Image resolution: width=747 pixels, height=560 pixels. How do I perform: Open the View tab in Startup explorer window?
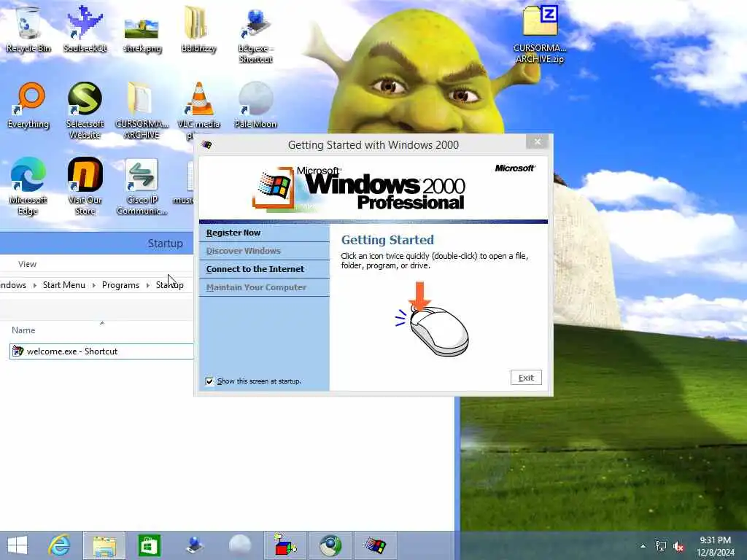click(x=27, y=264)
